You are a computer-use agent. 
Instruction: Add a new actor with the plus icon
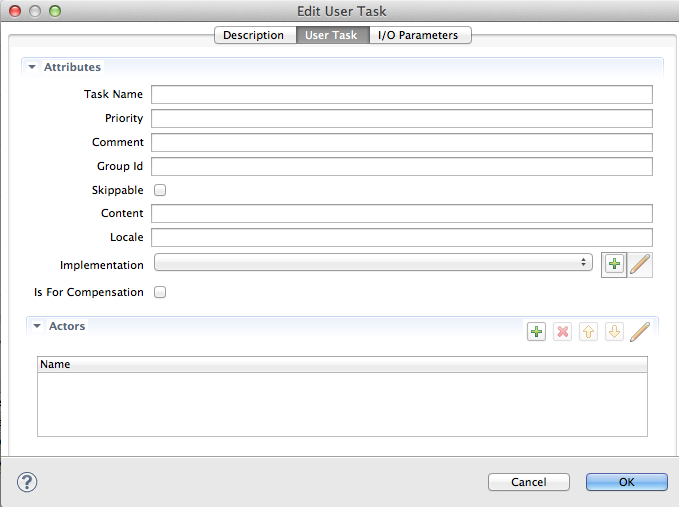click(536, 332)
